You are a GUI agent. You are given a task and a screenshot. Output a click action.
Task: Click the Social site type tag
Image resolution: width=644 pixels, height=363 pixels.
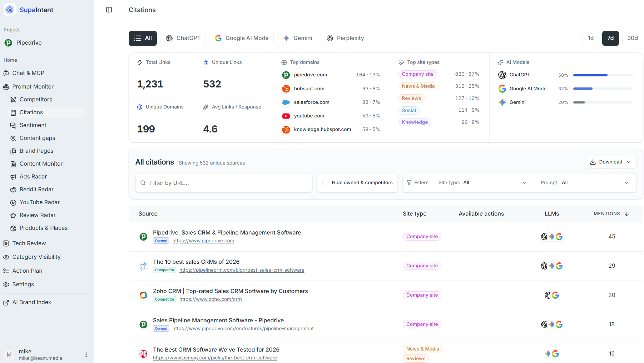coord(409,111)
